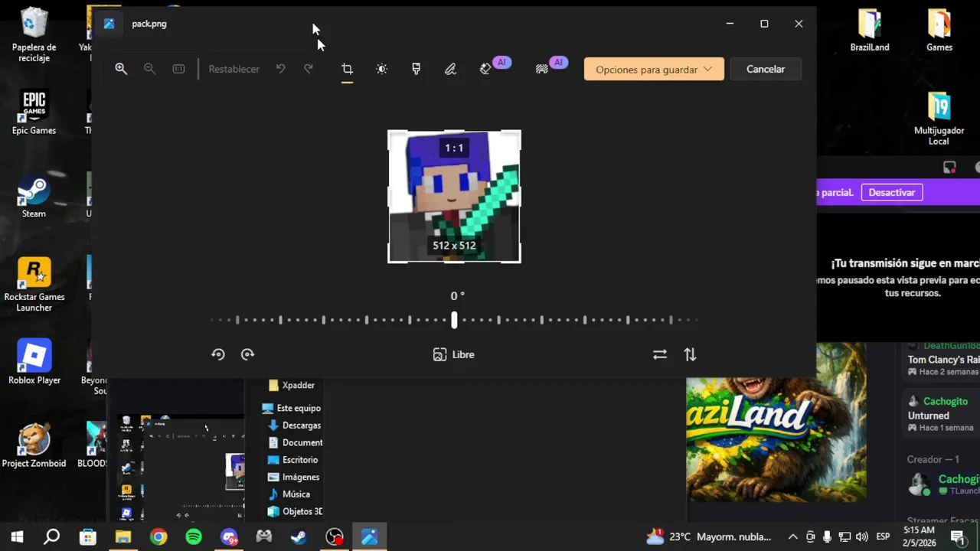Open the weather widget on taskbar
This screenshot has width=980, height=551.
708,536
